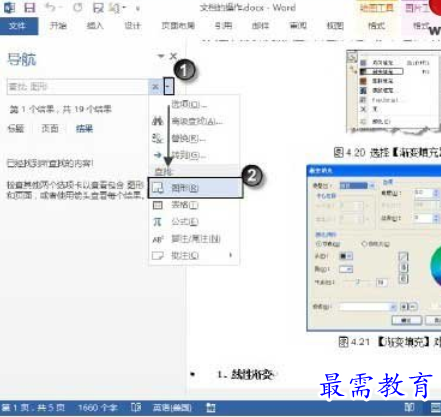
Task: Click the graphics icon beside 图形
Action: click(x=157, y=188)
